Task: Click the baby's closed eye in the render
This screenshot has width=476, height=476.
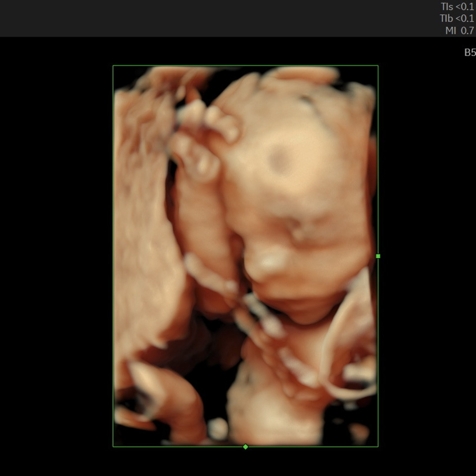Action: [300, 229]
